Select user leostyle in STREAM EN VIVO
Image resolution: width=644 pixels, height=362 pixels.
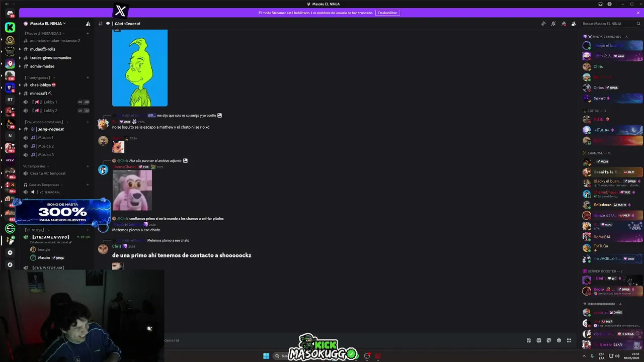[44, 249]
